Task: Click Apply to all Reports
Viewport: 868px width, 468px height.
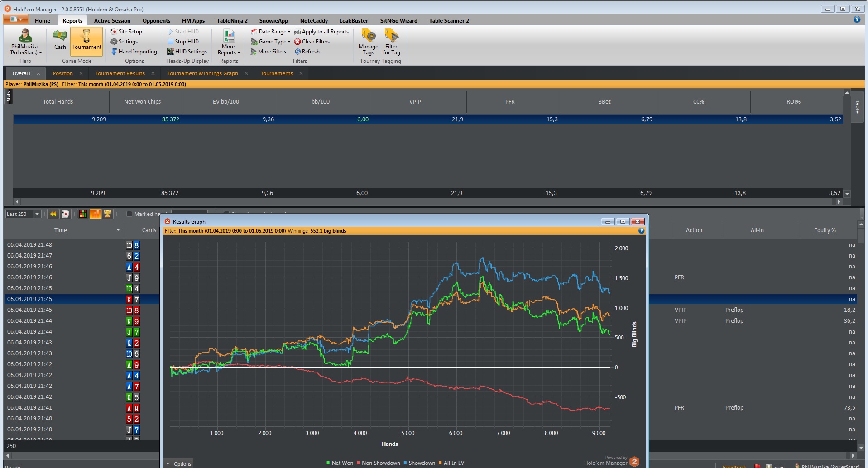Action: 321,32
